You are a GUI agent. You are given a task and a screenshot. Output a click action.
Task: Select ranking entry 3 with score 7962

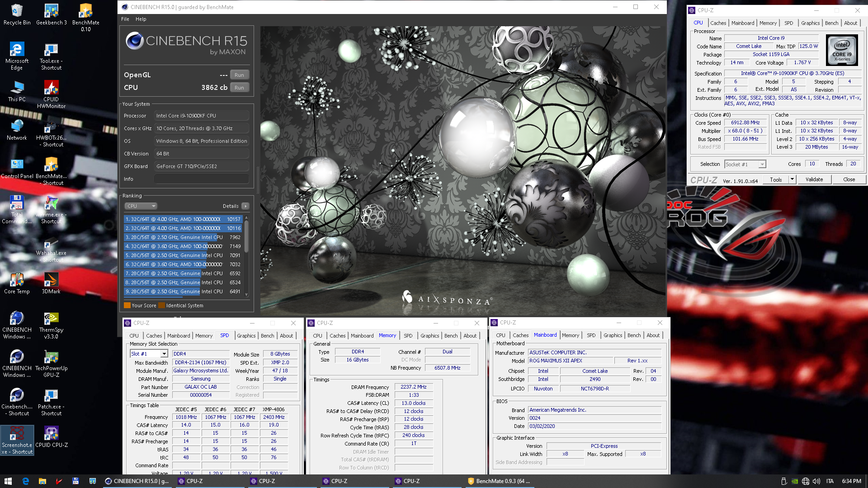(x=183, y=237)
